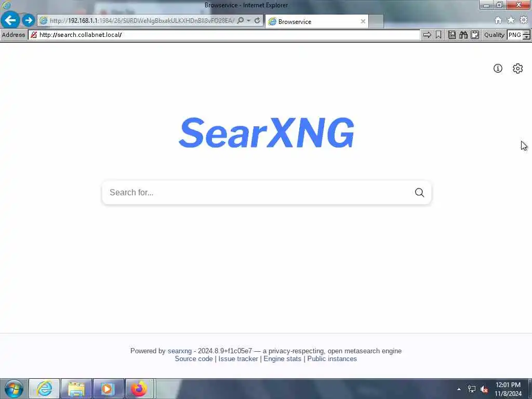This screenshot has height=399, width=532.
Task: Click the Internet Explorer title bar icon
Action: (6, 5)
